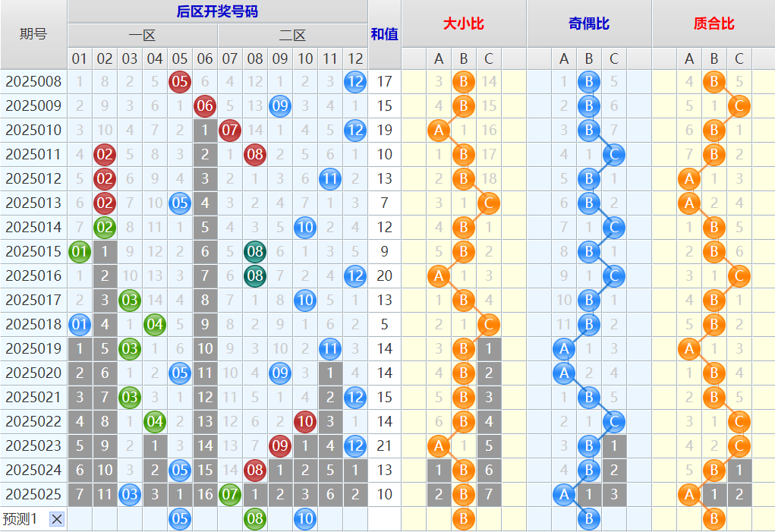Viewport: 775px width, 532px height.
Task: Click orange C ball in 质合比 row 2025009
Action: point(739,105)
